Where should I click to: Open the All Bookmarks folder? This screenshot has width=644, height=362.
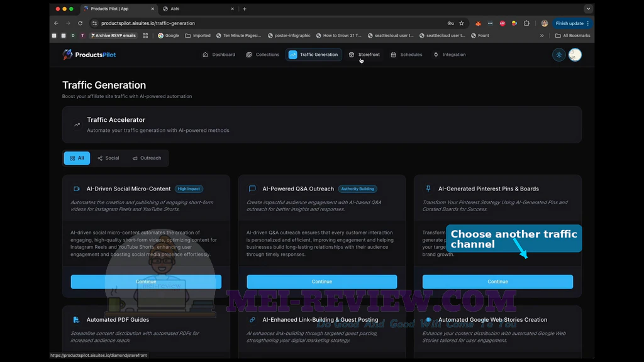(x=572, y=36)
